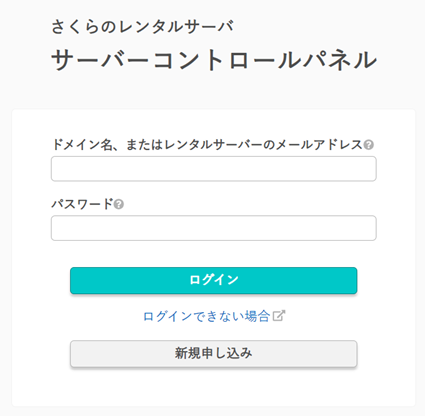Show tooltip for domain or mail address help

click(369, 145)
